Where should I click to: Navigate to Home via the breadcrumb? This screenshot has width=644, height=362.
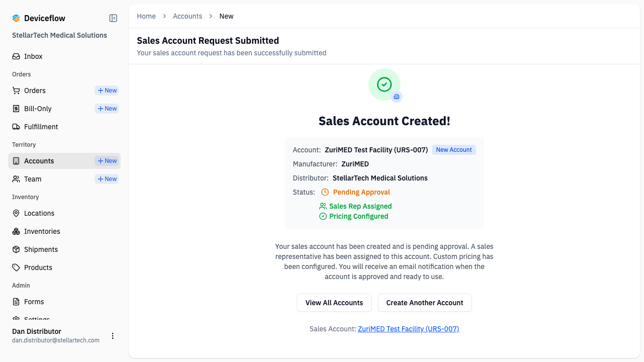pos(146,16)
